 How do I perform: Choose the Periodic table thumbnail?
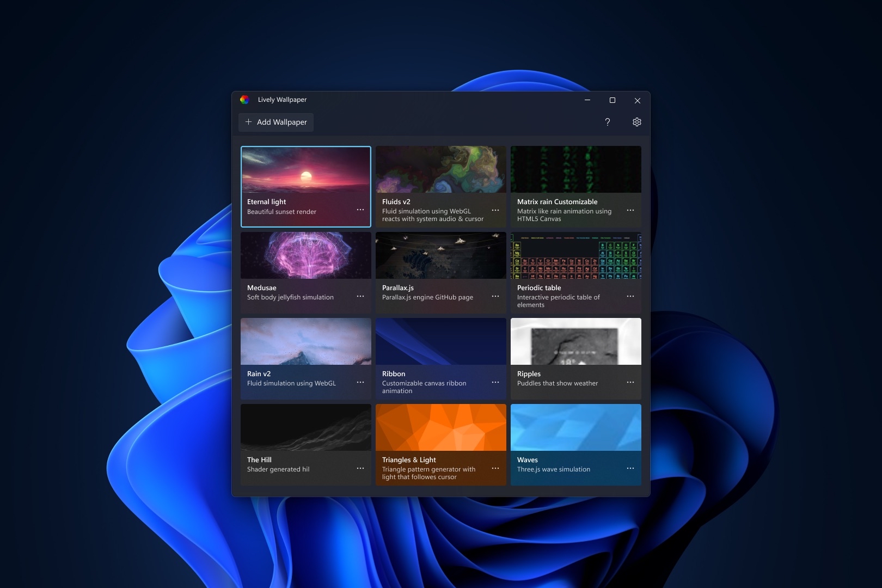pyautogui.click(x=576, y=255)
